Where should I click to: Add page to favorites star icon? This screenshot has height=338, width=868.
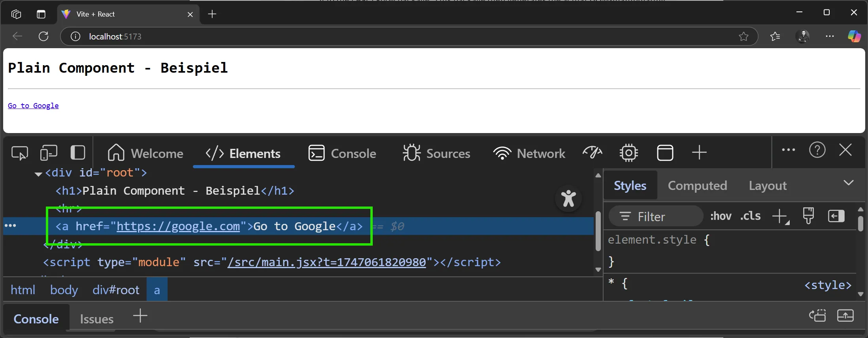pyautogui.click(x=743, y=36)
